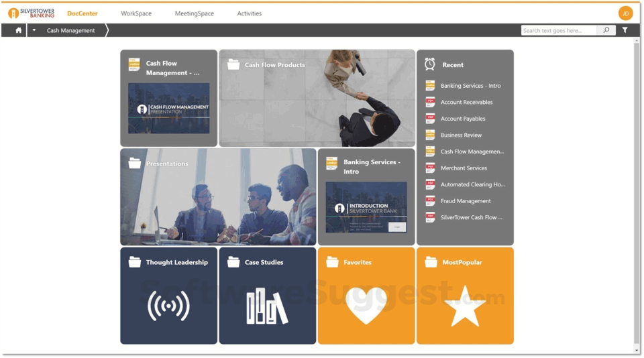The height and width of the screenshot is (358, 644).
Task: Click the PDF icon beside Account Payables
Action: click(430, 118)
